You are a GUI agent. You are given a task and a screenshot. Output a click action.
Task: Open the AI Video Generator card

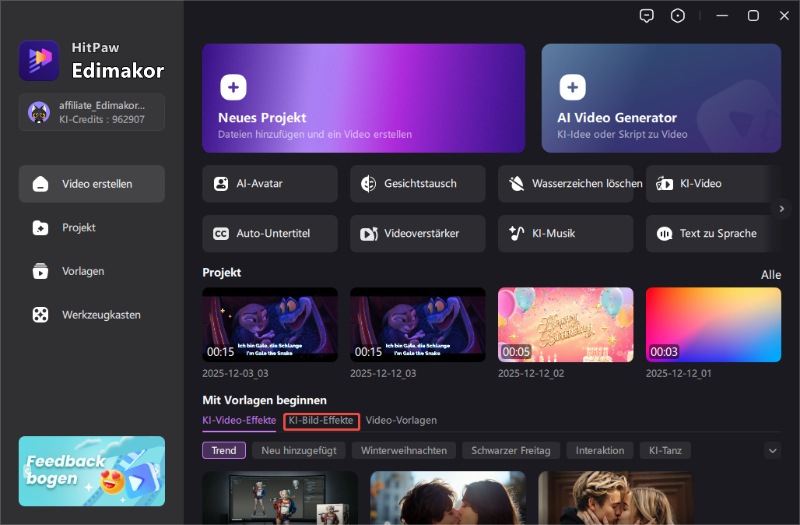[x=661, y=98]
